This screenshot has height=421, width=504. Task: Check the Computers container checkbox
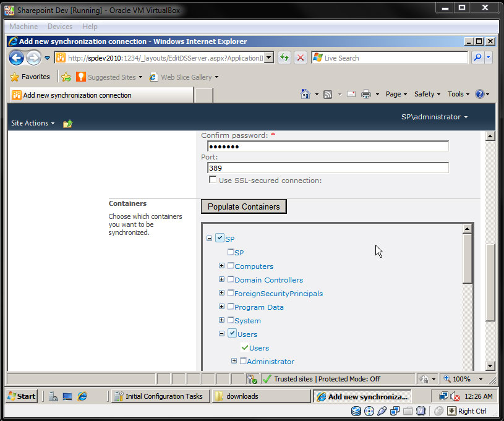coord(231,265)
